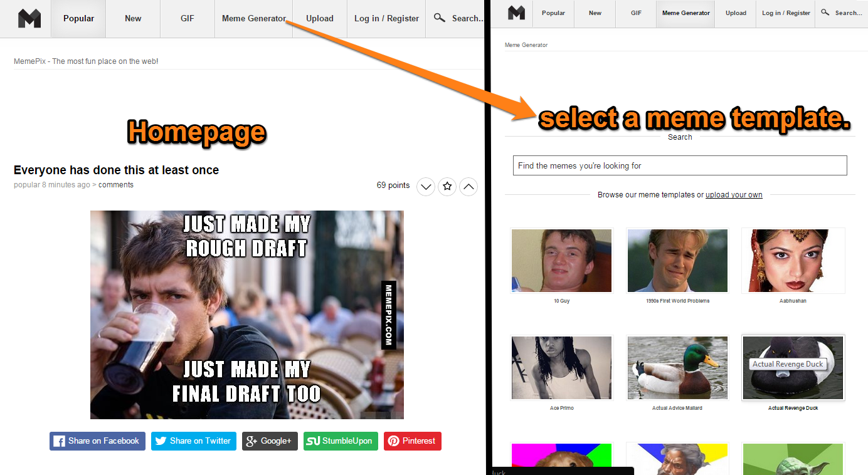Share on Google+
The image size is (868, 475).
click(270, 441)
